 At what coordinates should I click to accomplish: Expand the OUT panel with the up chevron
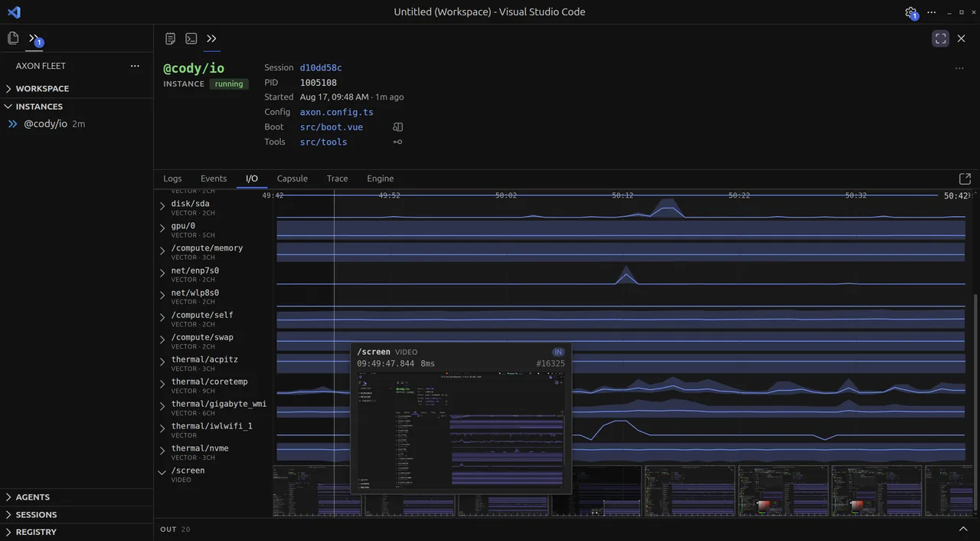pyautogui.click(x=963, y=529)
